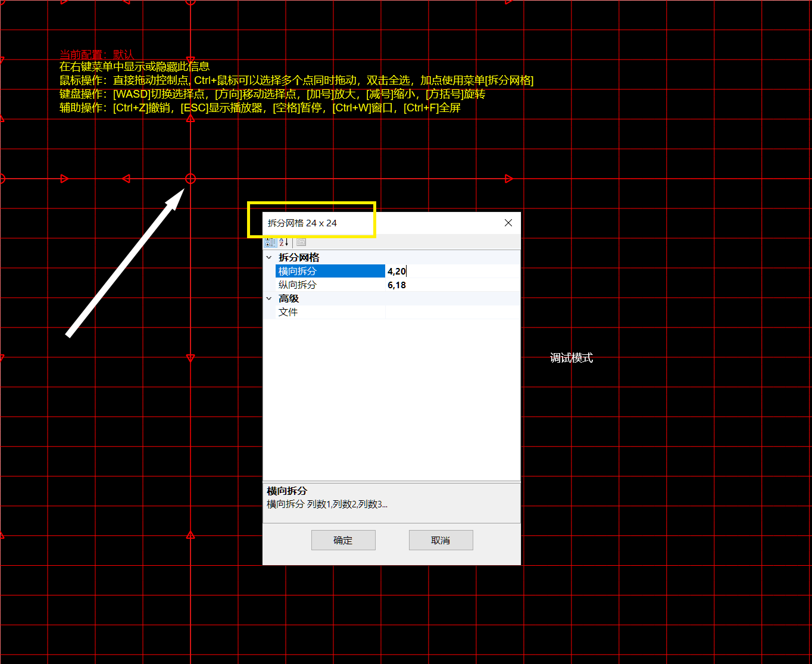Click the 拆分网格 24 x 24 dialog title
812x664 pixels.
pyautogui.click(x=302, y=223)
